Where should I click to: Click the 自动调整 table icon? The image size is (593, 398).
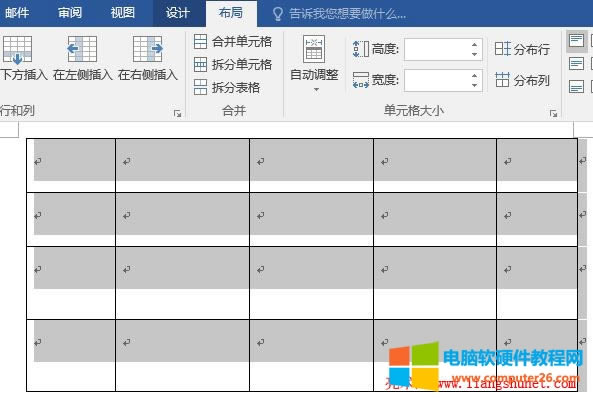pos(314,49)
